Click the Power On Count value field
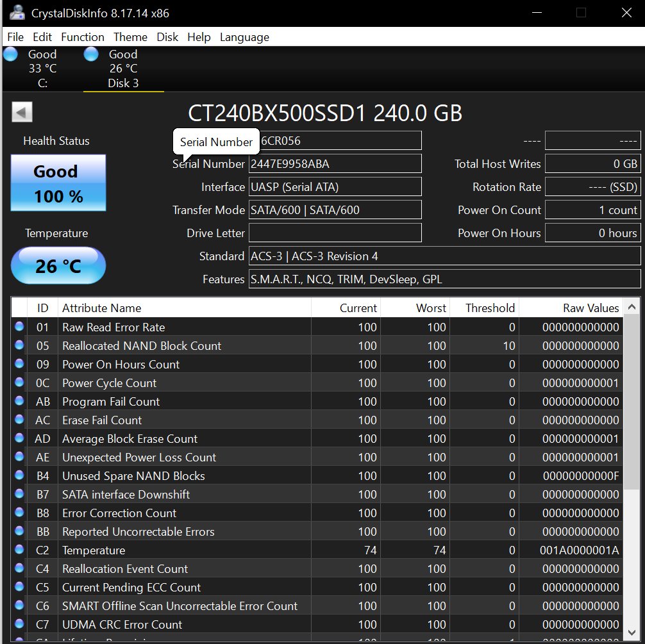The height and width of the screenshot is (644, 645). coord(593,210)
